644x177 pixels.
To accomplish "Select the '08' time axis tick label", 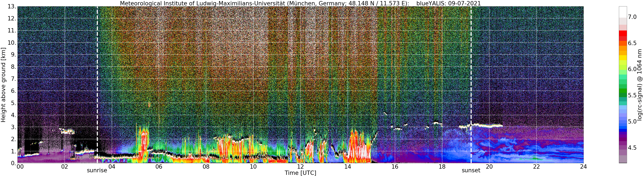I will (206, 167).
